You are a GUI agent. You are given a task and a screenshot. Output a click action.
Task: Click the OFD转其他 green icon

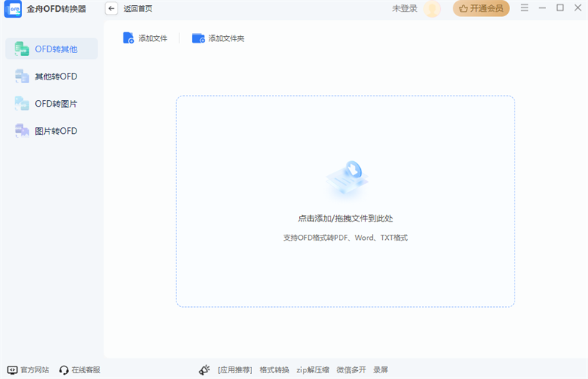pyautogui.click(x=22, y=49)
